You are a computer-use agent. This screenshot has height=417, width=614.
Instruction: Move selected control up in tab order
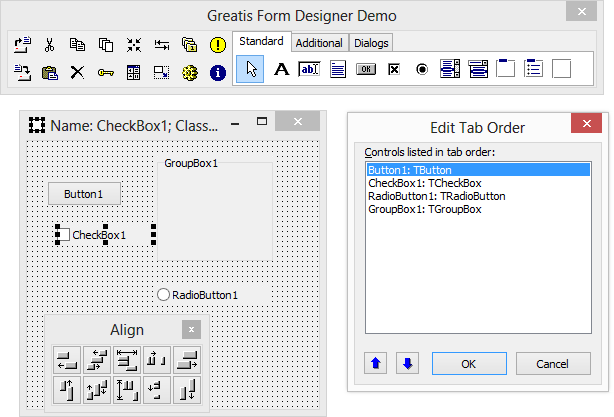376,363
